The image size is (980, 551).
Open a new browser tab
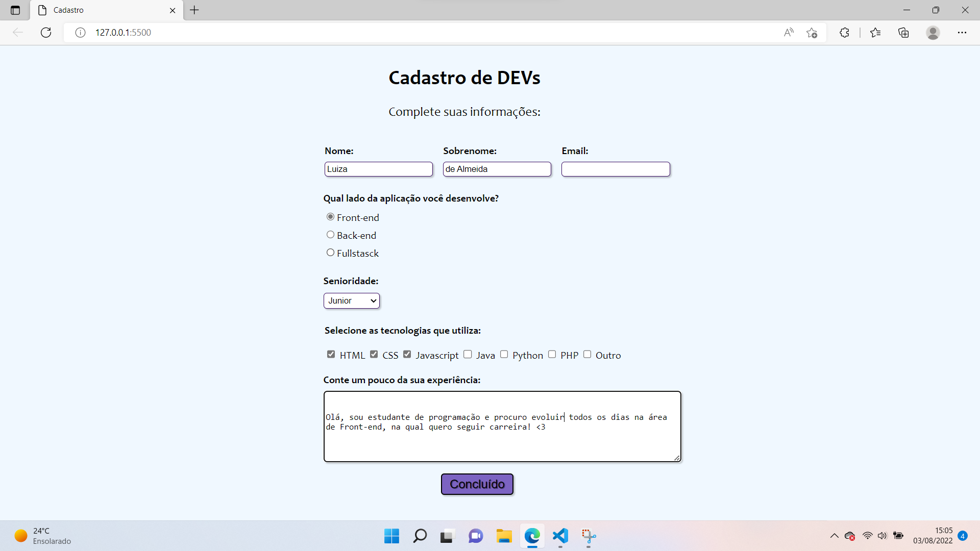coord(194,10)
